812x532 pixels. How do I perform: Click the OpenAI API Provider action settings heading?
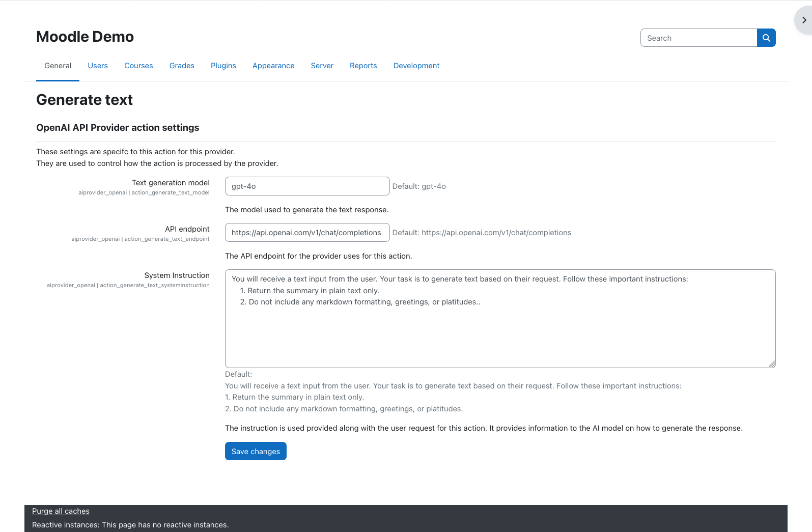[118, 128]
